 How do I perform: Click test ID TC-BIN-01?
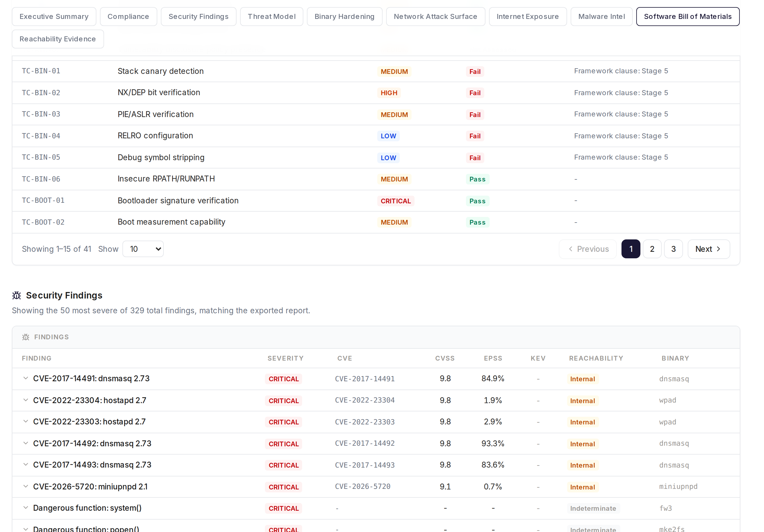tap(41, 71)
